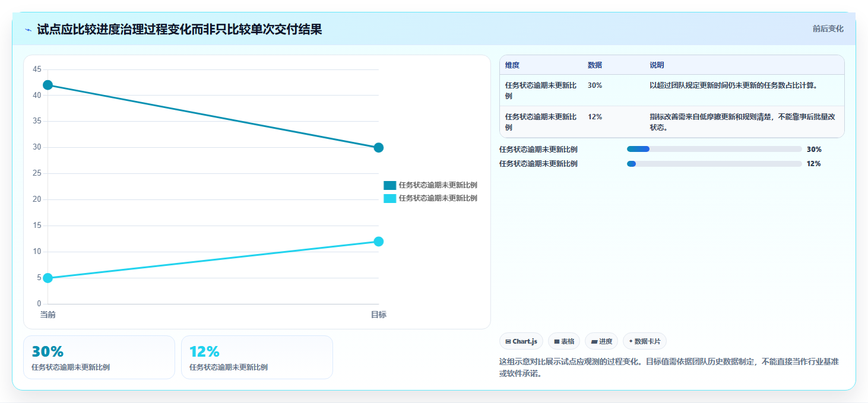Click the 数据 column header

595,65
